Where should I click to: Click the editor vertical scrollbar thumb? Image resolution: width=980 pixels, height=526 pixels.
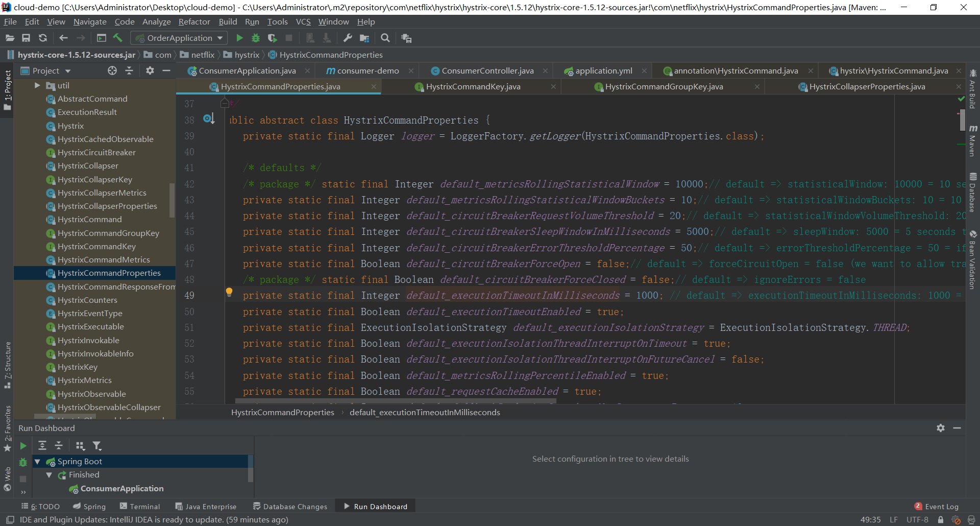point(962,121)
